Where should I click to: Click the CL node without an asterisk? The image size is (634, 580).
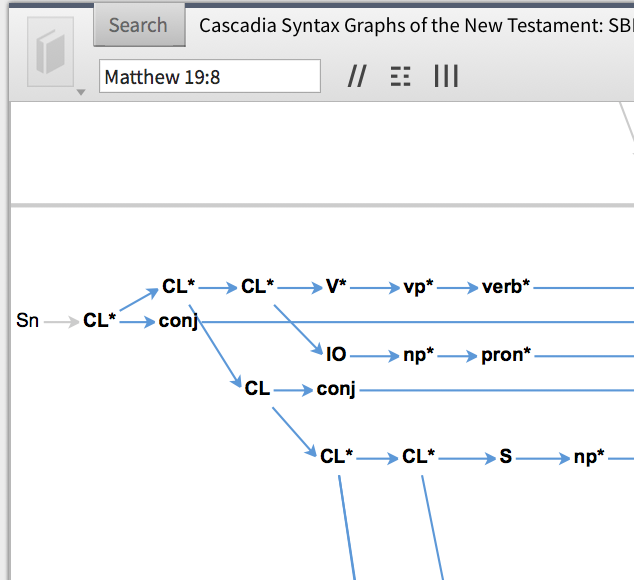[x=257, y=388]
